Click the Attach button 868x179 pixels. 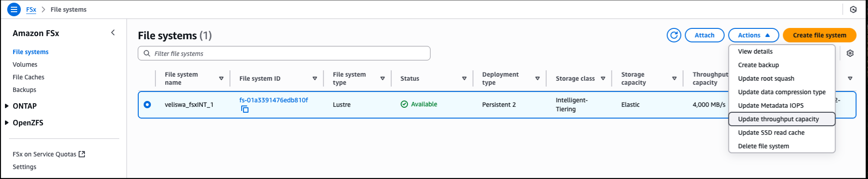tap(704, 35)
